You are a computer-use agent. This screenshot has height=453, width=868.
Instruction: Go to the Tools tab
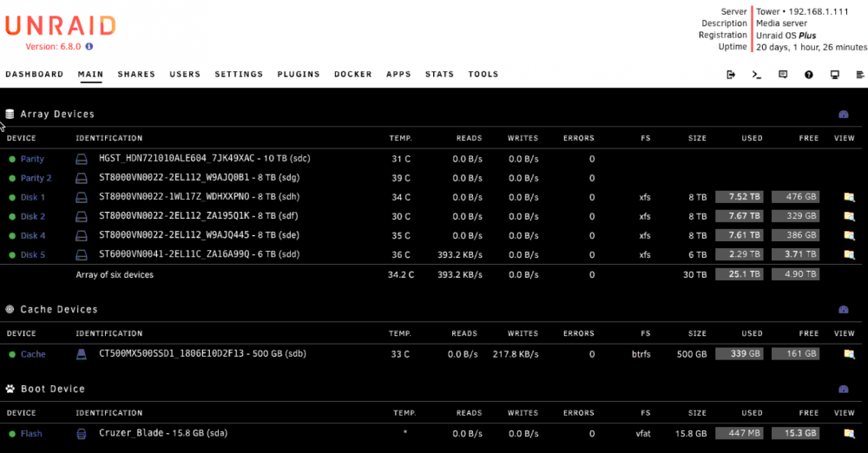tap(483, 75)
